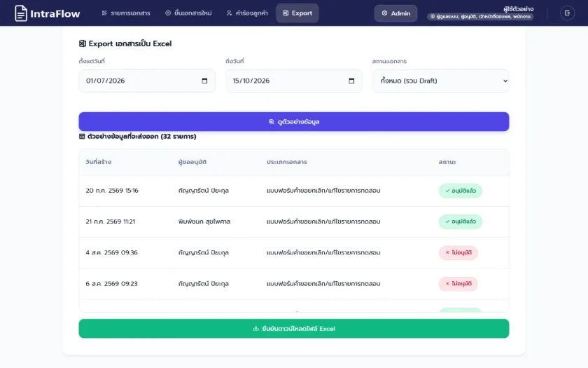This screenshot has width=588, height=368.
Task: Open the รายการเอกสาร menu
Action: pos(125,13)
